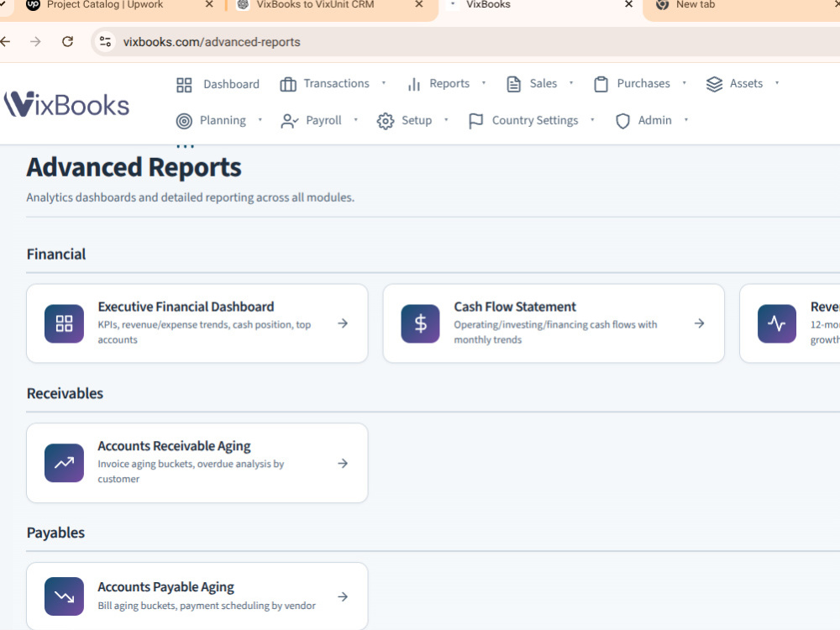
Task: Open the Payroll menu label
Action: pos(323,120)
